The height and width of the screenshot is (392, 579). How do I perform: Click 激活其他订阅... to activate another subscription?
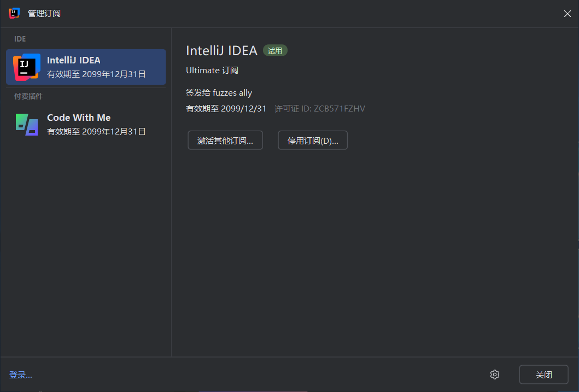225,141
